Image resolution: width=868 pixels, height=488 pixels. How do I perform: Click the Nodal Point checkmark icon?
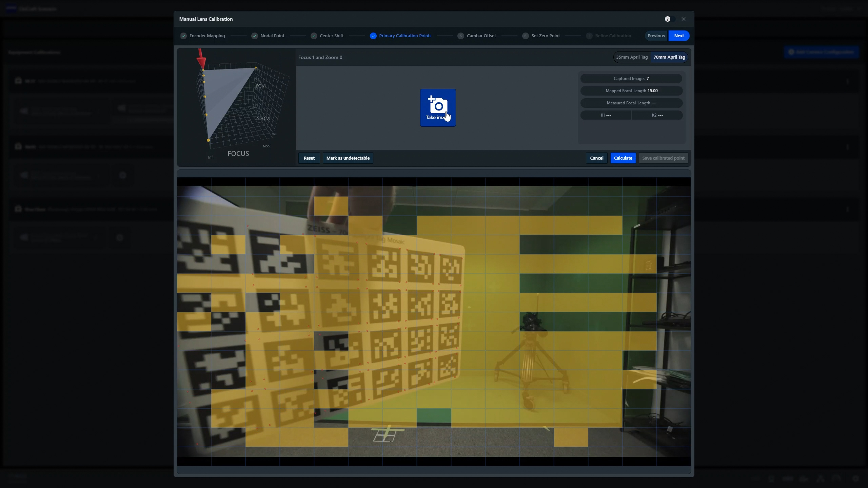point(254,36)
